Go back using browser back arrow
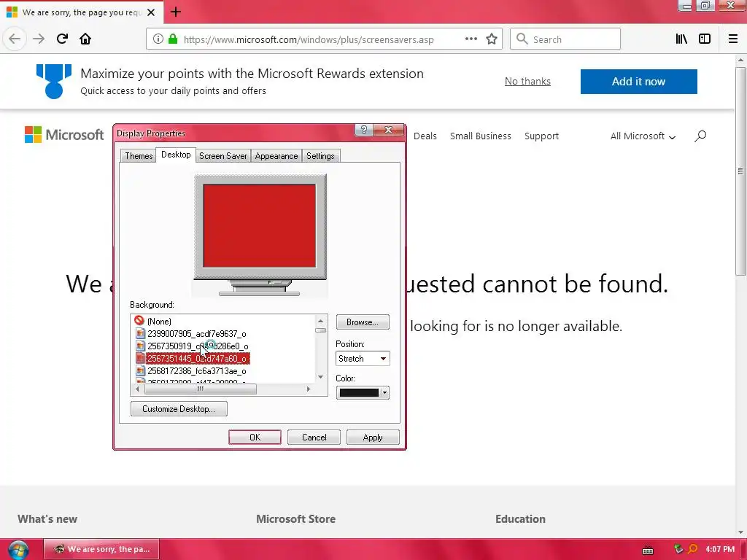 click(15, 39)
